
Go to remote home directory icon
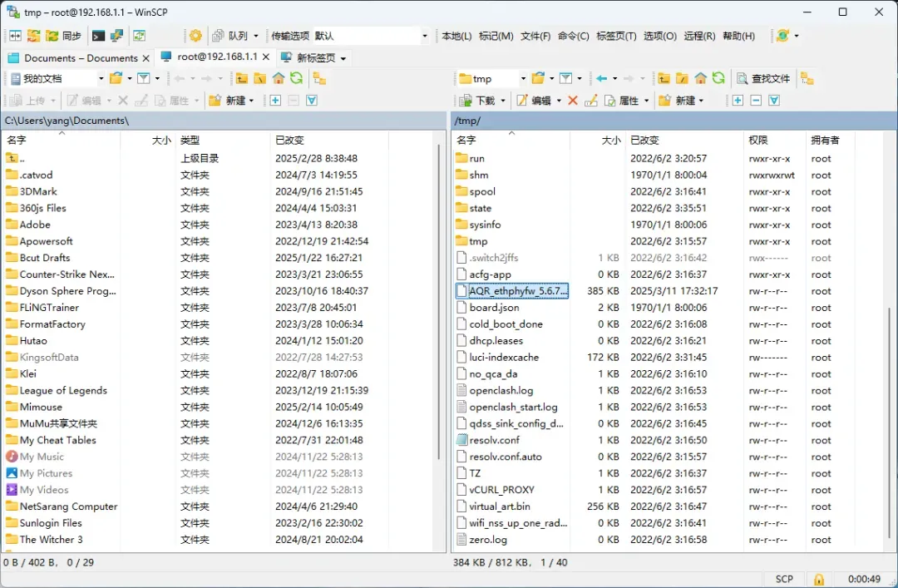(700, 78)
